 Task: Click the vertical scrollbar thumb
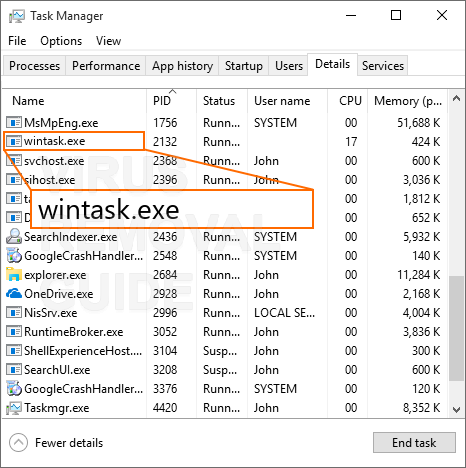coord(456,328)
